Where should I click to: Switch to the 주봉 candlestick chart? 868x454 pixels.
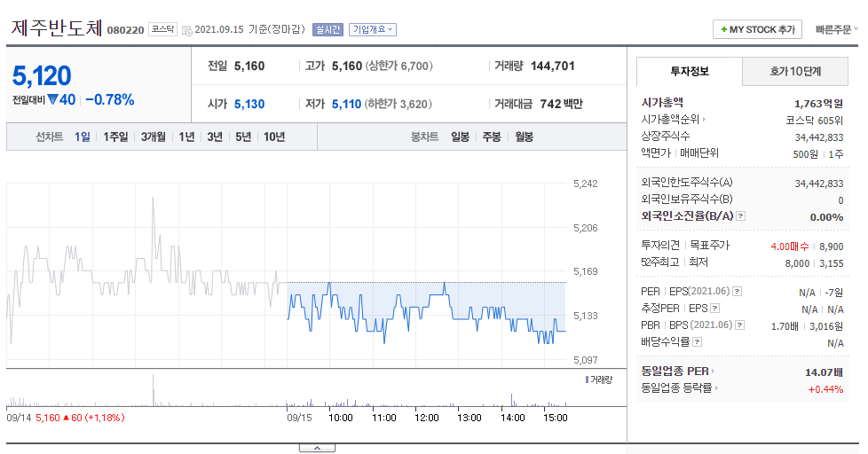[x=492, y=137]
